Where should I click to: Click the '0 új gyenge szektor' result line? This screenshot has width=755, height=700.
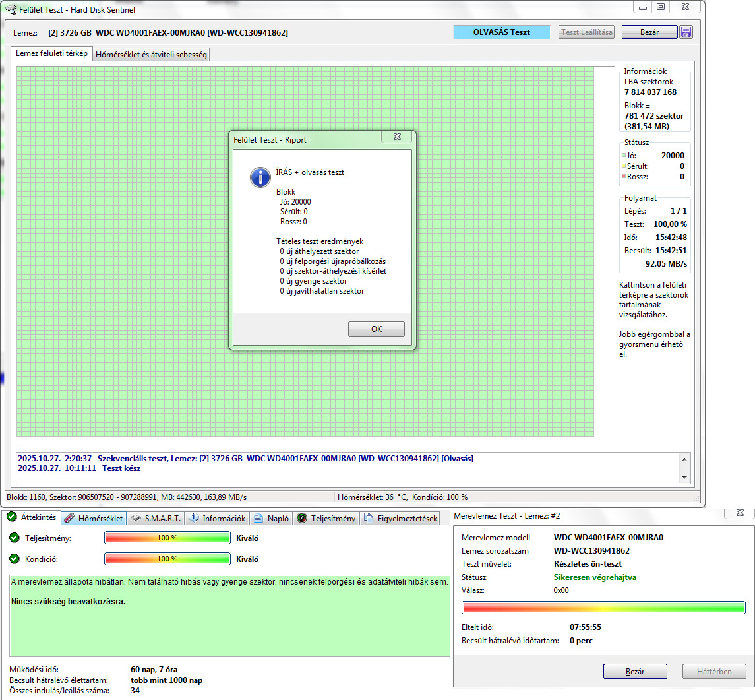pyautogui.click(x=313, y=281)
